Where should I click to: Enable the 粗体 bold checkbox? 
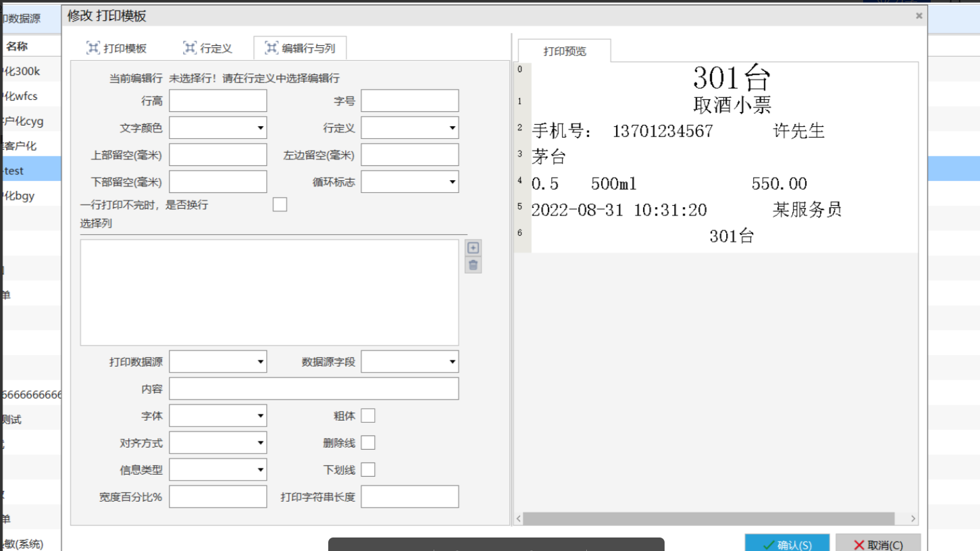pyautogui.click(x=368, y=416)
